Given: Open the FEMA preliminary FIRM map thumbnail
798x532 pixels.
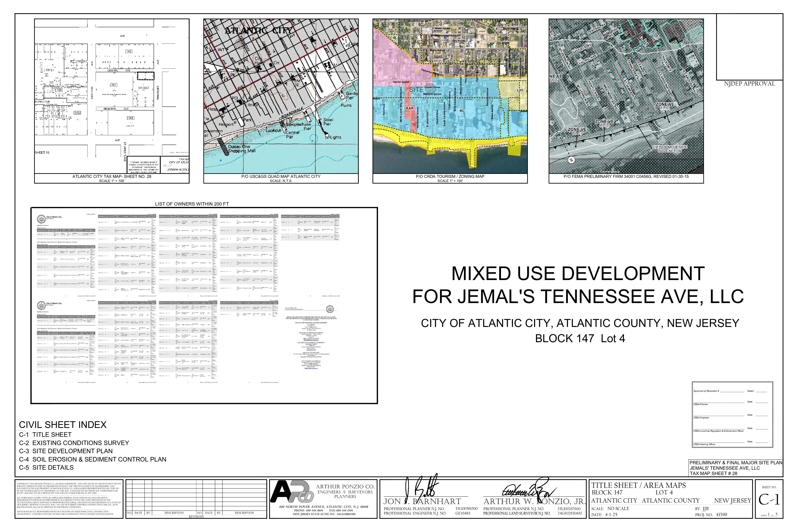Looking at the screenshot, I should pyautogui.click(x=626, y=96).
